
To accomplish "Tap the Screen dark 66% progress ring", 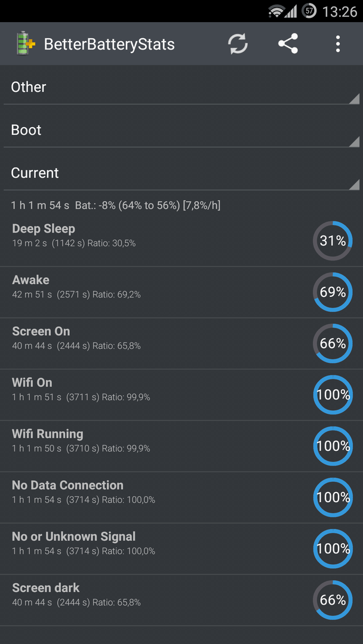I will 333,600.
